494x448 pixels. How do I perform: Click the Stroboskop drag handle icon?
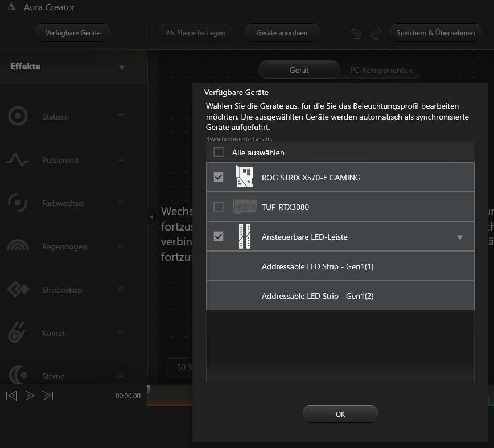pyautogui.click(x=121, y=289)
